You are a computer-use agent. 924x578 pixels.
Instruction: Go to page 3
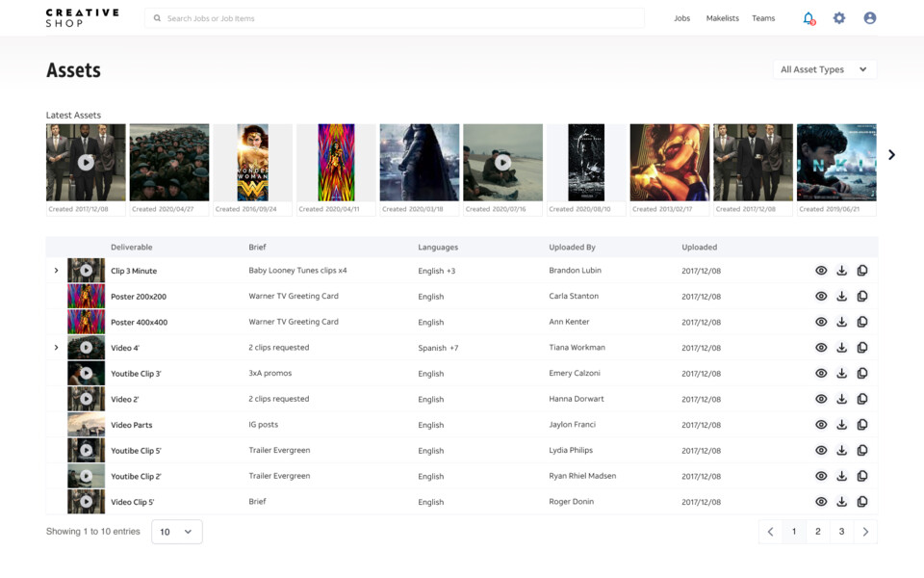click(x=841, y=532)
